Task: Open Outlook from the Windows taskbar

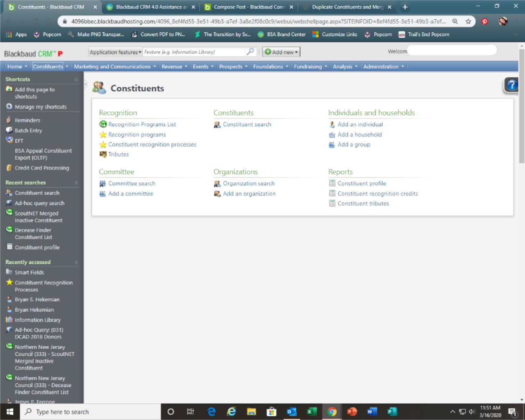Action: pyautogui.click(x=292, y=412)
